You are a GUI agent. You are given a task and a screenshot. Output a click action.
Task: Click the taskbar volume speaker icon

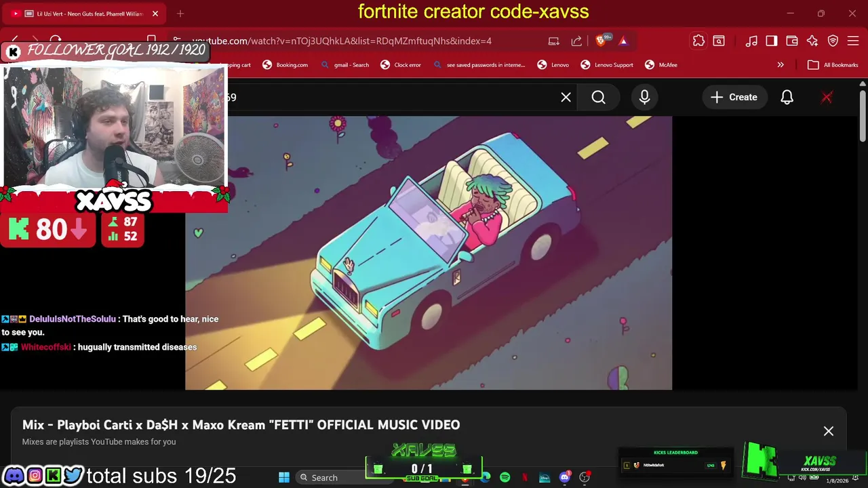[x=802, y=478]
